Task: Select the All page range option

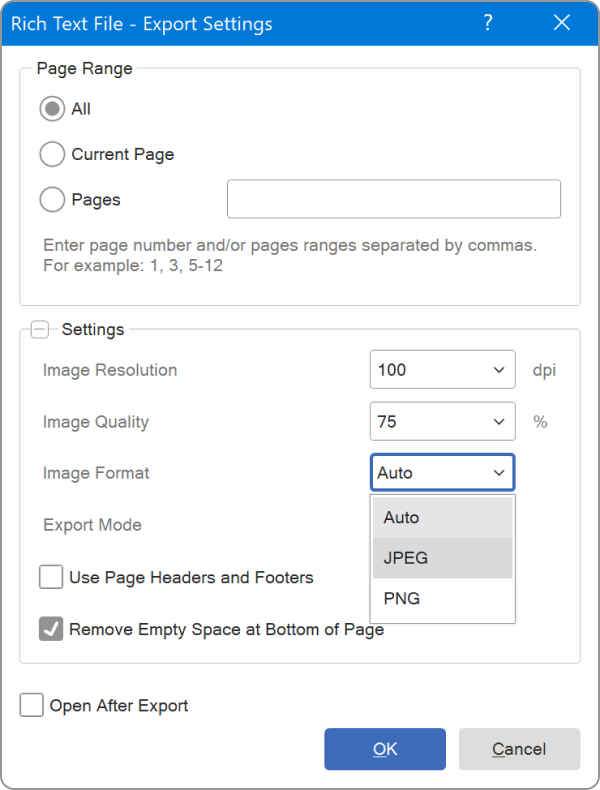Action: (x=53, y=109)
